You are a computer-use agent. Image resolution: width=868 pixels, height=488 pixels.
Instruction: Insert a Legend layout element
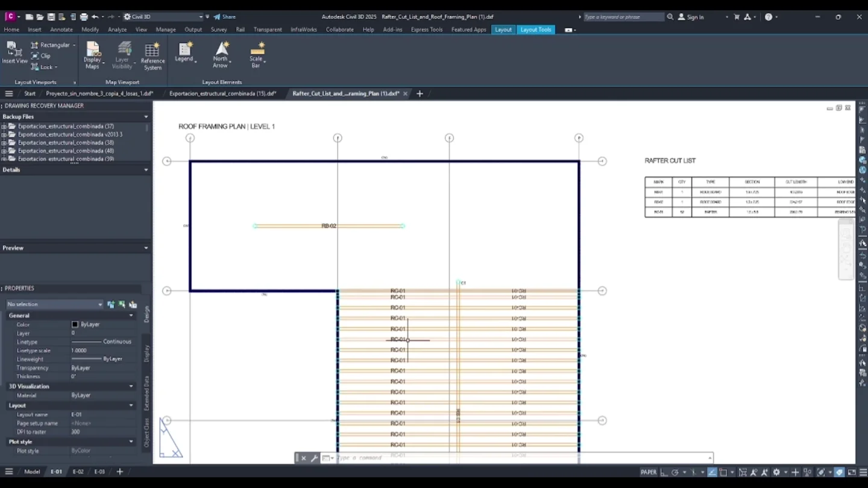[184, 52]
